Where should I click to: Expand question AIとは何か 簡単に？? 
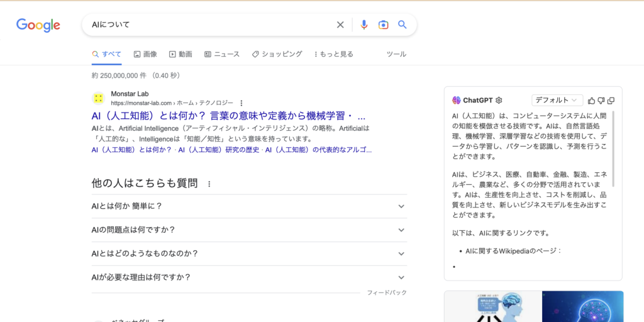249,206
